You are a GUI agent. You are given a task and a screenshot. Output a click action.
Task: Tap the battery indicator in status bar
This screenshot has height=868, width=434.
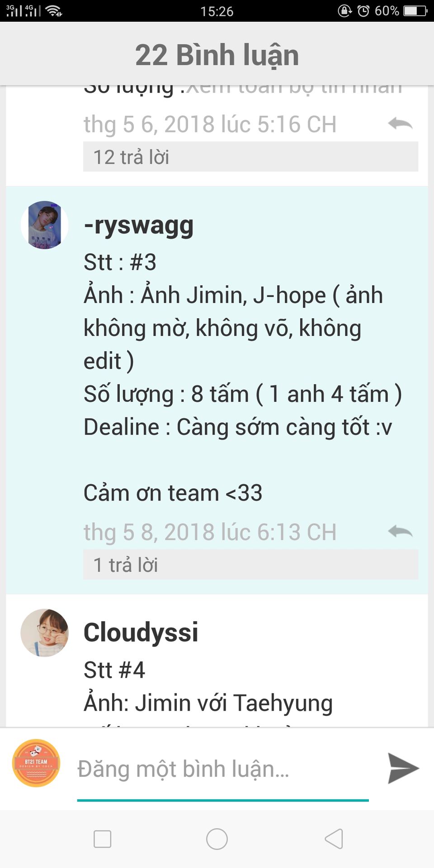pyautogui.click(x=415, y=10)
